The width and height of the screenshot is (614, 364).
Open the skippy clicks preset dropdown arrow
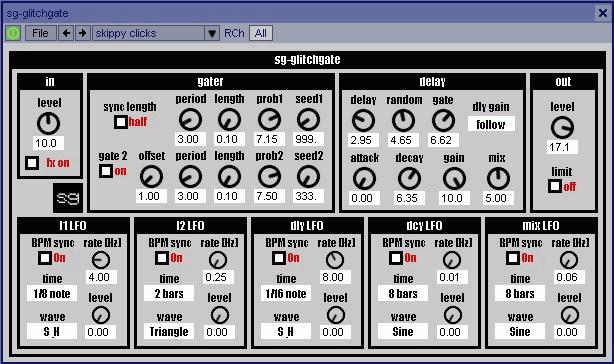pyautogui.click(x=212, y=33)
